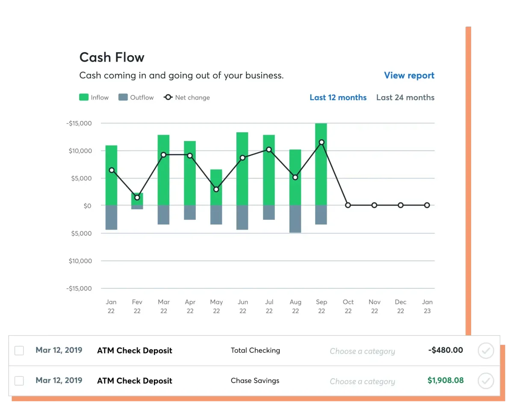Choose a category for -$480.00 transaction
Viewport: 513px width, 420px height.
coord(363,351)
